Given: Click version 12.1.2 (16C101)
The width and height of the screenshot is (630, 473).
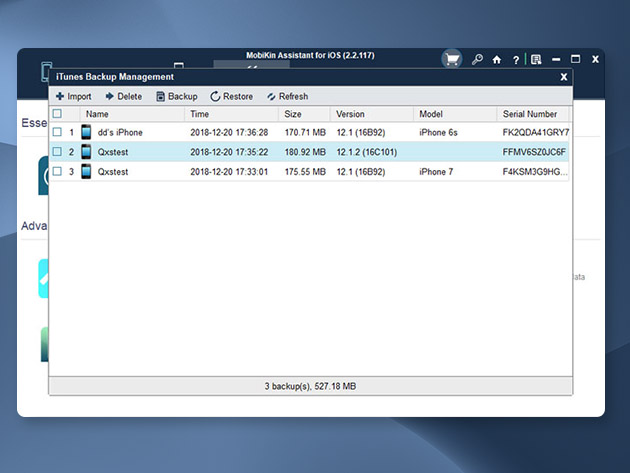Looking at the screenshot, I should [366, 152].
